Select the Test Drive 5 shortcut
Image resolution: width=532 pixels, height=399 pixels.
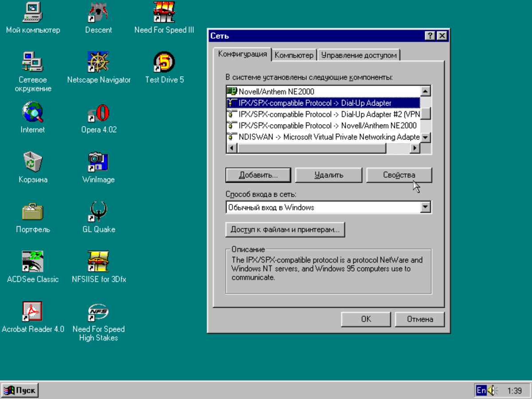[164, 63]
